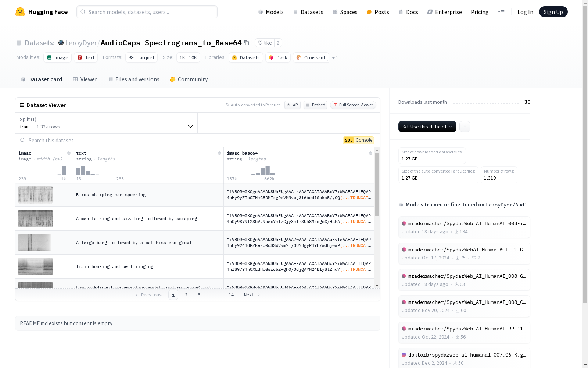The width and height of the screenshot is (588, 368).
Task: Click the tallest image width histogram bar
Action: 64,170
